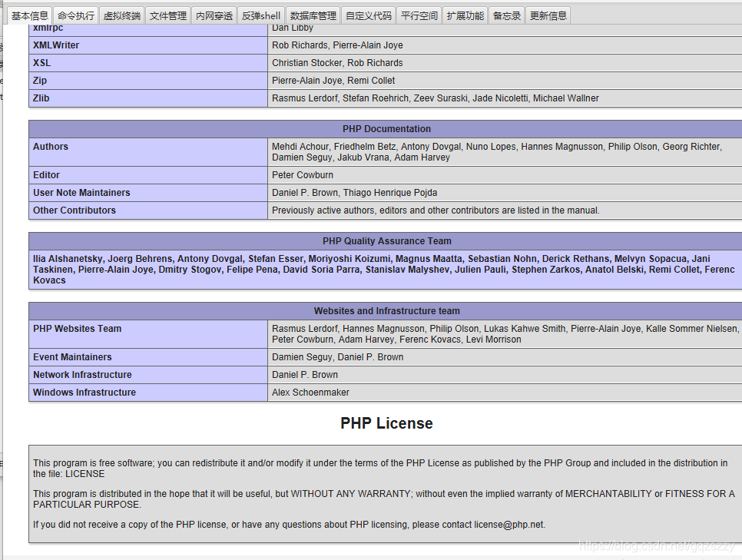This screenshot has width=742, height=560.
Task: Select 'Daniel P. Brown, Thiago Henrique Pojda' cell
Action: [x=505, y=193]
